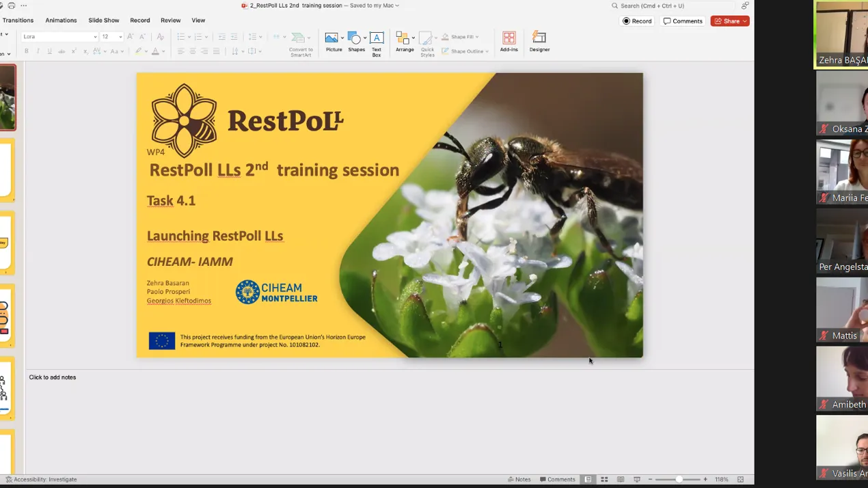Viewport: 868px width, 488px height.
Task: Open the Add-ins button
Action: 508,42
